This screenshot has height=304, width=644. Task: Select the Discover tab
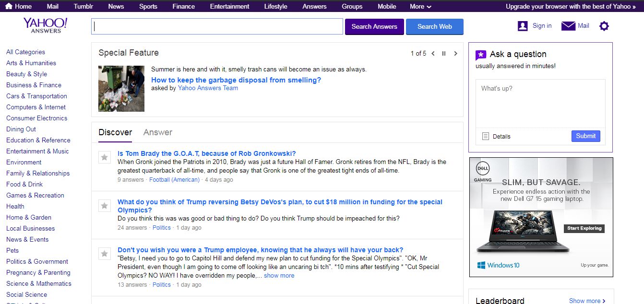click(115, 132)
